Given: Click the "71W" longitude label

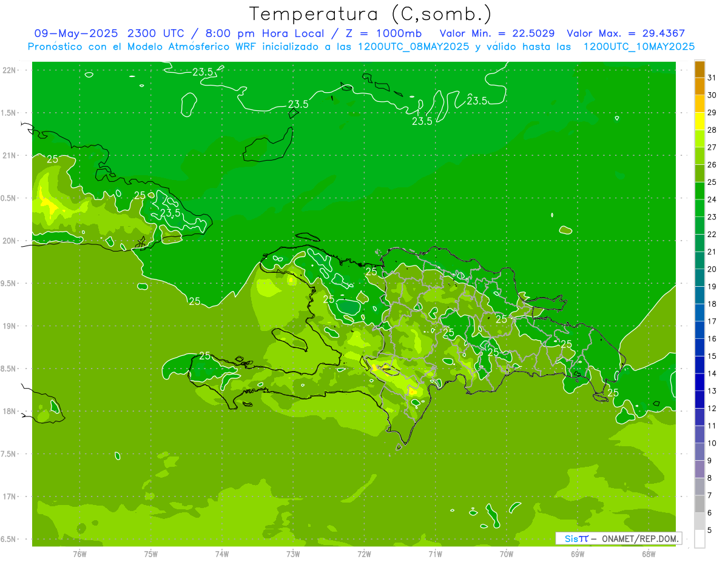Looking at the screenshot, I should click(x=435, y=554).
